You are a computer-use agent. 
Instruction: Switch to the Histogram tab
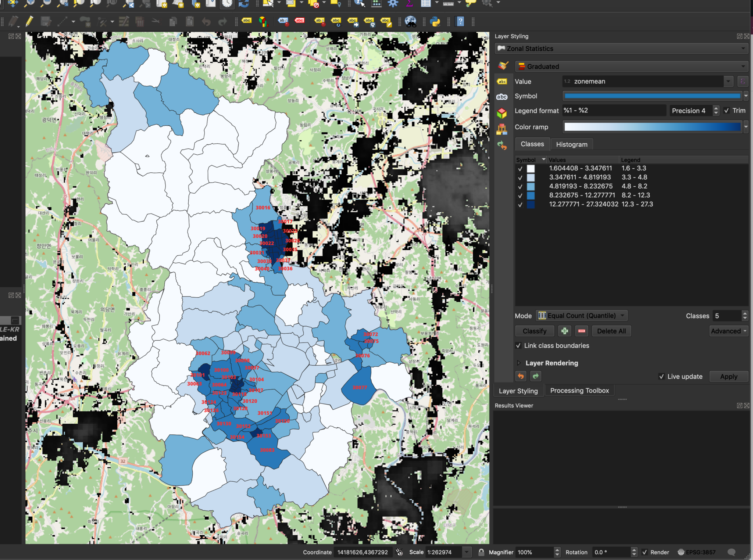point(571,144)
